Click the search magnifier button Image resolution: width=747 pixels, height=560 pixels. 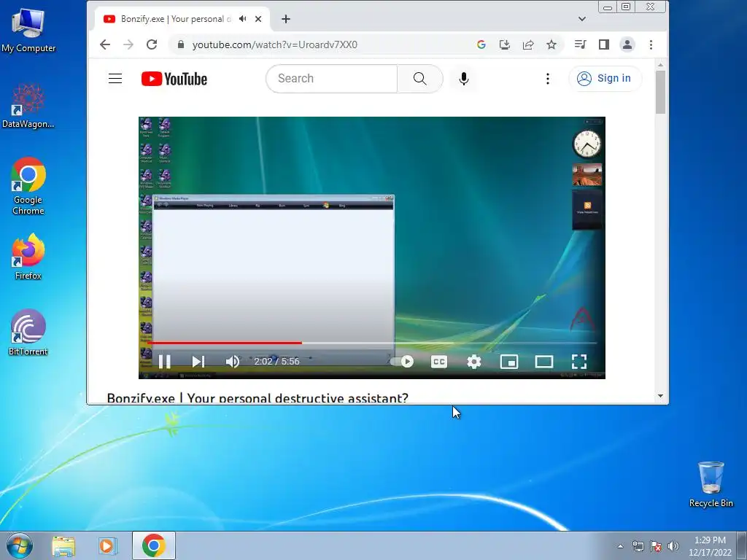coord(419,79)
